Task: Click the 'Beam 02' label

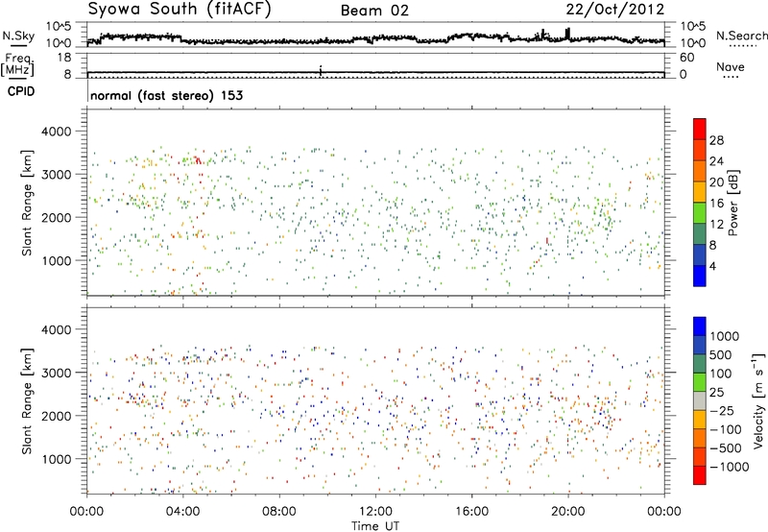Action: pyautogui.click(x=374, y=11)
